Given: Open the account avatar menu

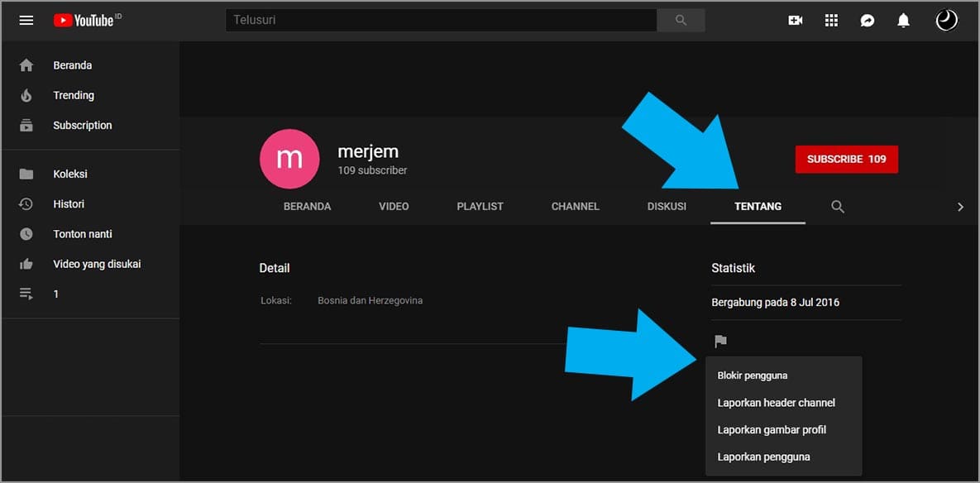Looking at the screenshot, I should (946, 21).
